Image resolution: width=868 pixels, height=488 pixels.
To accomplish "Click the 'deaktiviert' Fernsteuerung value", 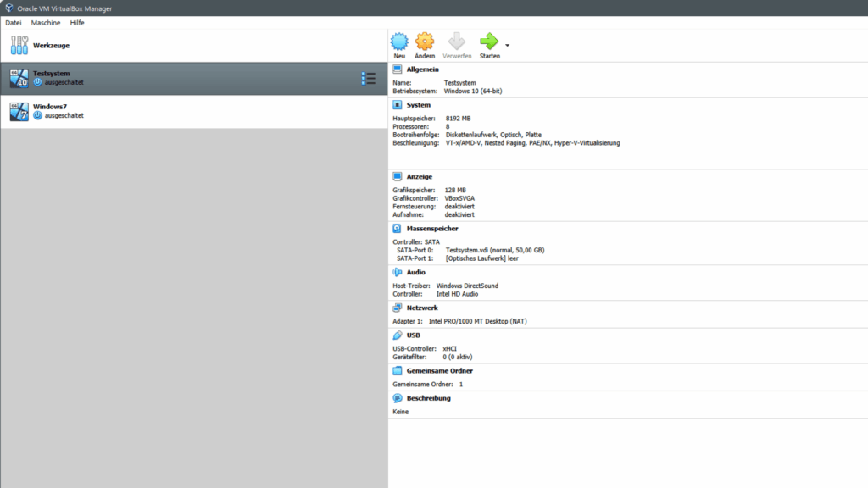I will click(459, 207).
